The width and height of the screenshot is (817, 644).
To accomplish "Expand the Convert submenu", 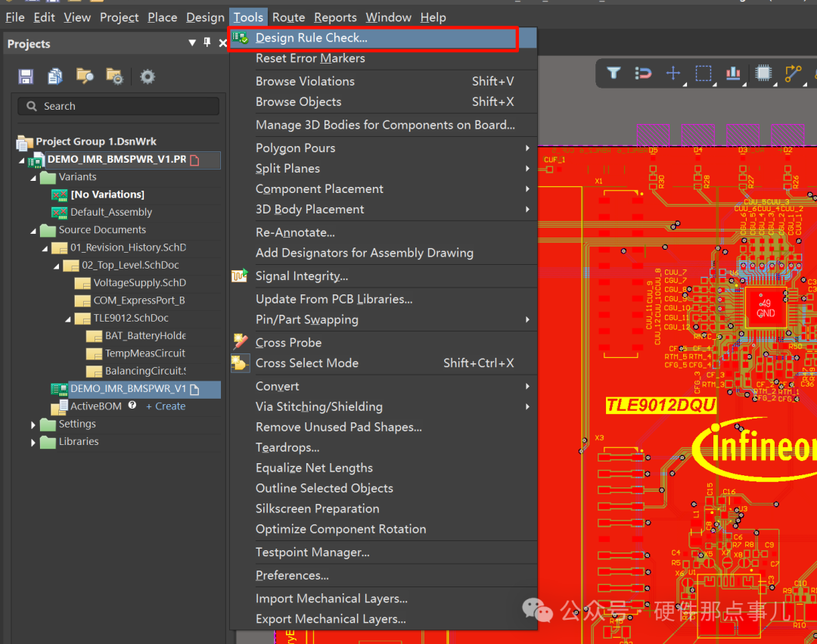I will point(383,386).
